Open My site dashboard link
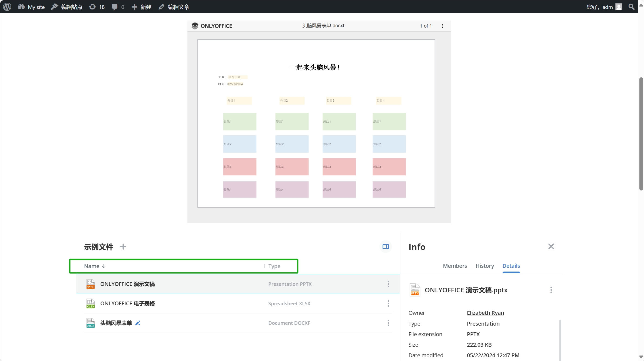This screenshot has width=644, height=361. coord(31,7)
